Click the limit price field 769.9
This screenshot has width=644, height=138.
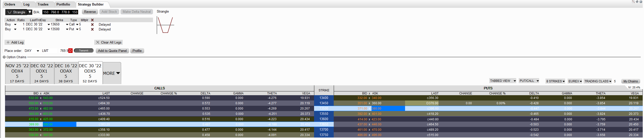tap(64, 51)
